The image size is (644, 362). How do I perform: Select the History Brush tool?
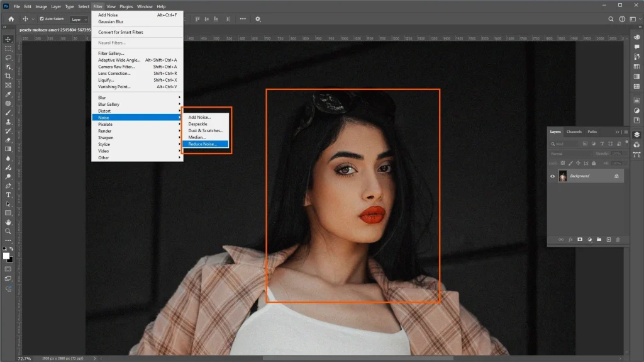pos(8,131)
